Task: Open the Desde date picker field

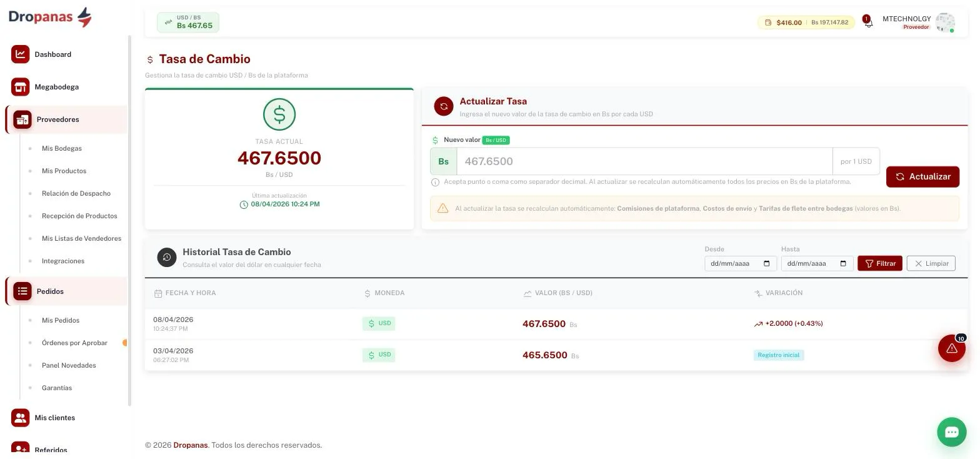Action: (741, 263)
